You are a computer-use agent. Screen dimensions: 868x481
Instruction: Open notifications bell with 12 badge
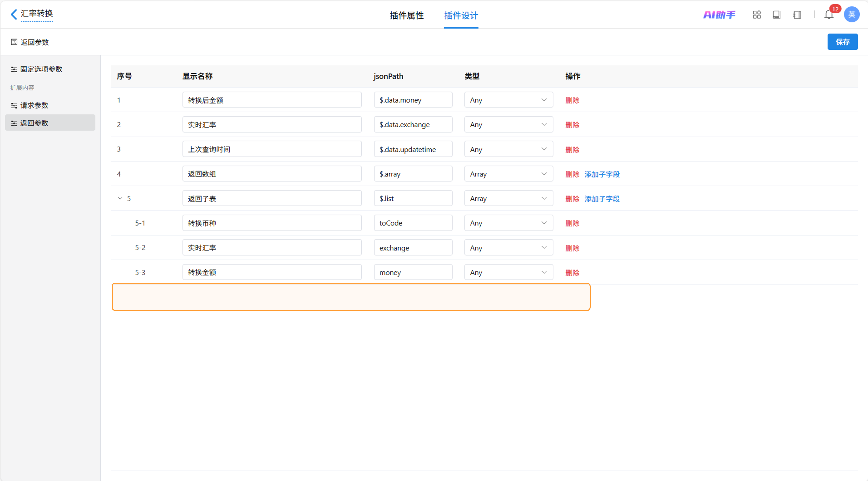(829, 15)
